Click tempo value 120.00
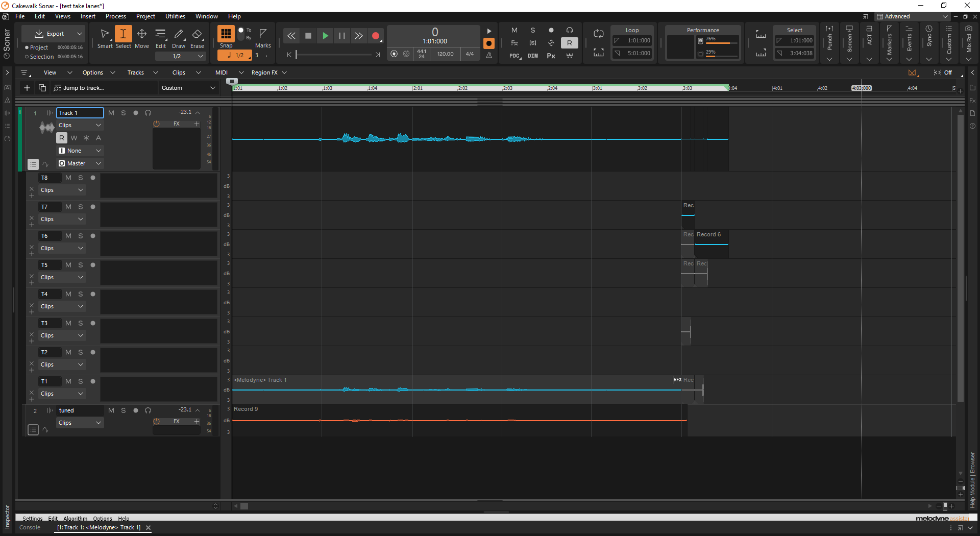Image resolution: width=980 pixels, height=536 pixels. click(x=445, y=54)
